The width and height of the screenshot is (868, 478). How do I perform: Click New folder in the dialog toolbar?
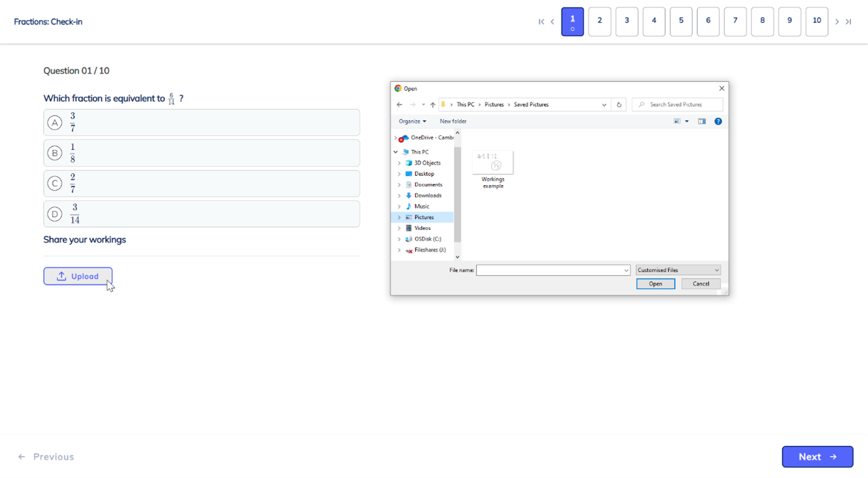453,121
